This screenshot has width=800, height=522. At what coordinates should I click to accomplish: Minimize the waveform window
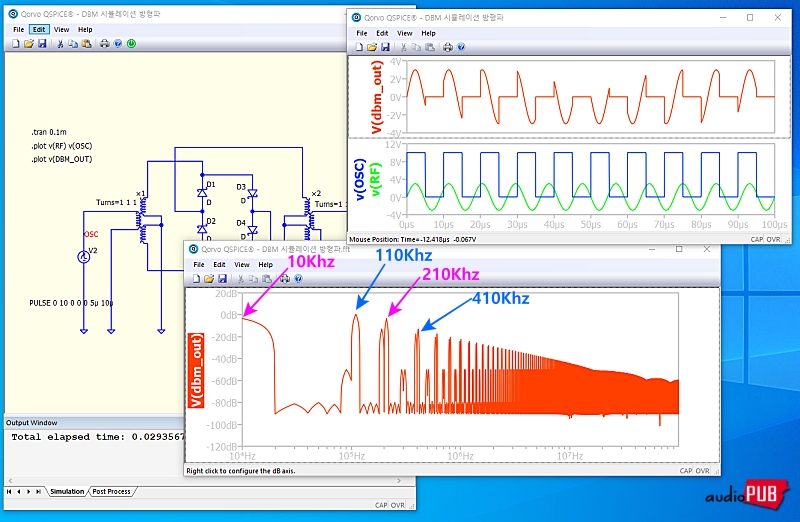click(x=723, y=17)
